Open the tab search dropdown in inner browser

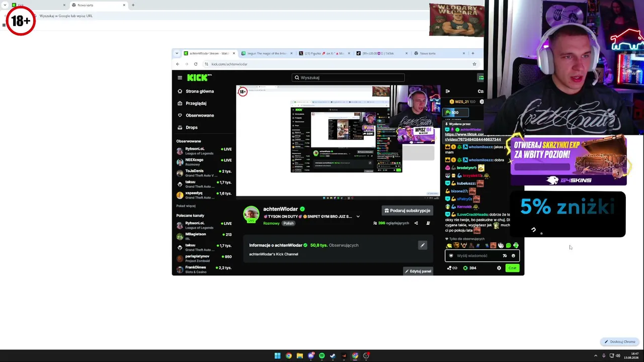click(176, 53)
